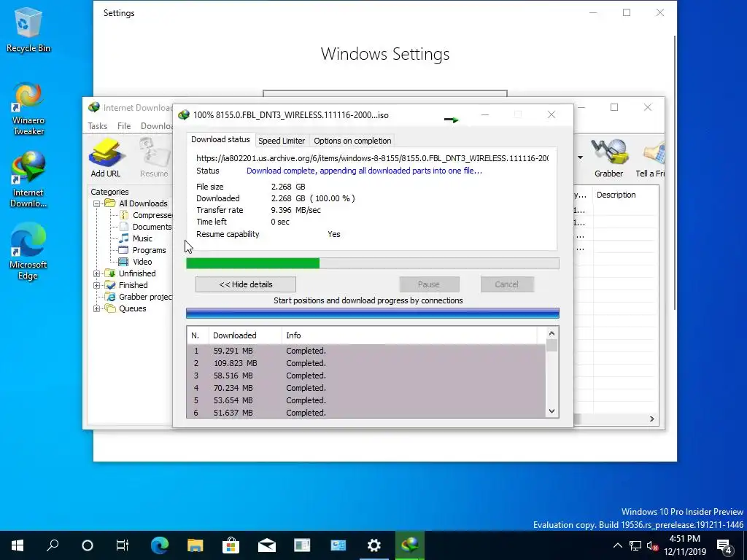The width and height of the screenshot is (747, 560).
Task: Open Windows Start menu
Action: [18, 545]
